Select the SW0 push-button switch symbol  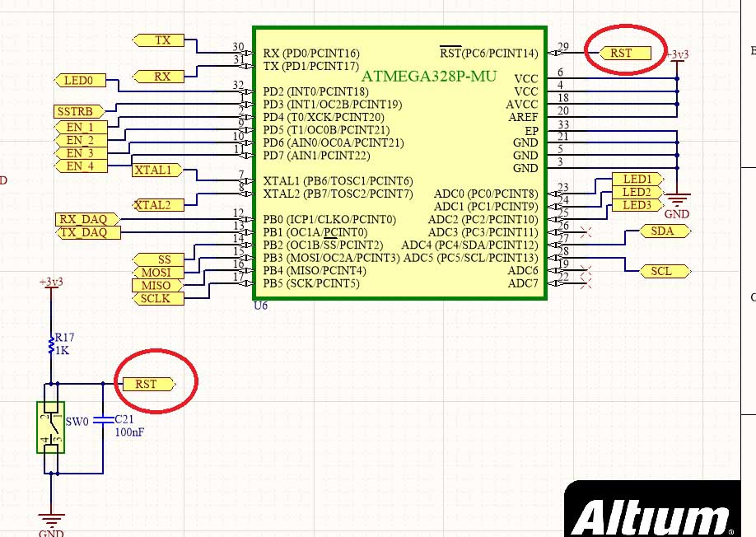click(51, 427)
